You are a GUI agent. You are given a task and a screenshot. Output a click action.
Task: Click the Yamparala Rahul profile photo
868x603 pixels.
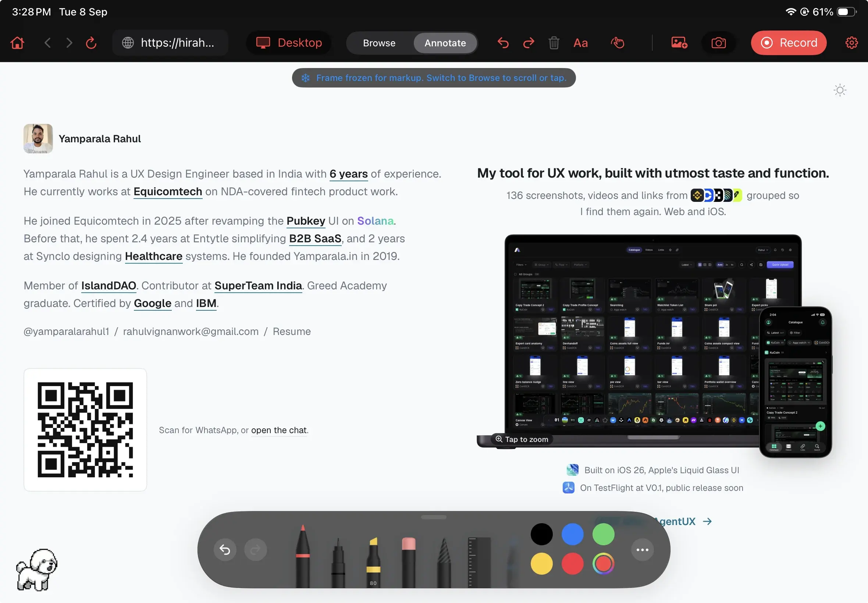pyautogui.click(x=38, y=139)
